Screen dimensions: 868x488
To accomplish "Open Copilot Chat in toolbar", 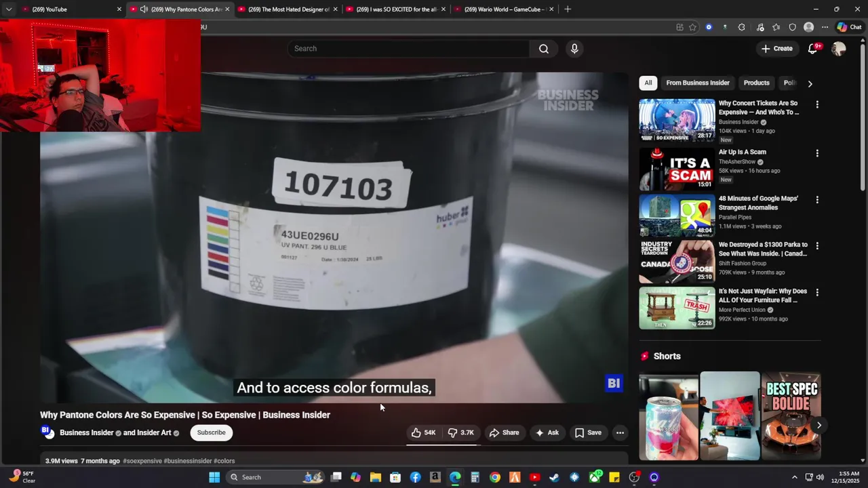I will 849,27.
